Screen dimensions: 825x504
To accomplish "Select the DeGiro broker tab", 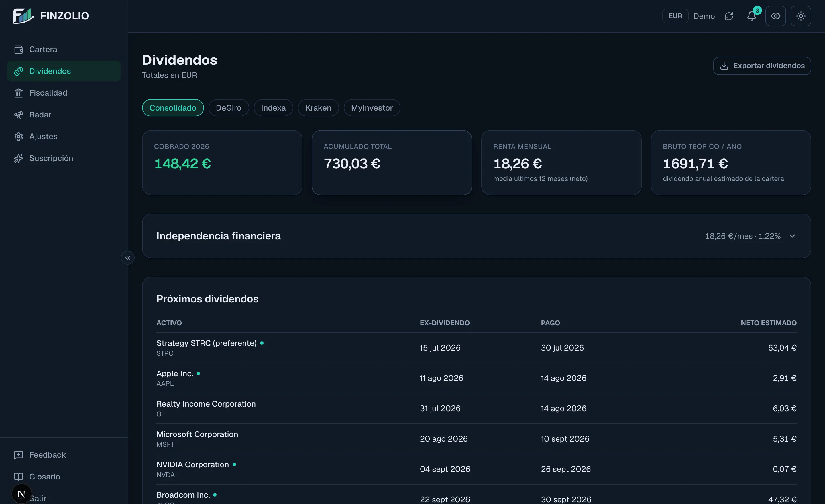I will (228, 108).
